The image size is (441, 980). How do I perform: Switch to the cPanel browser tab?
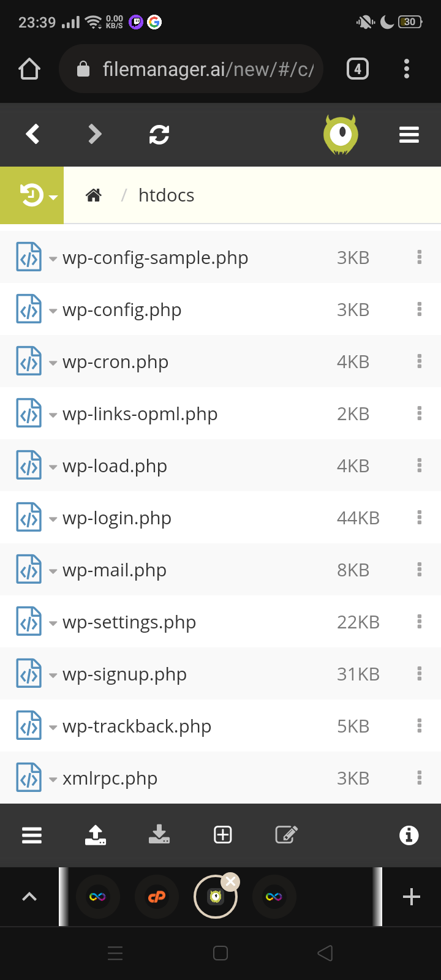tap(157, 897)
